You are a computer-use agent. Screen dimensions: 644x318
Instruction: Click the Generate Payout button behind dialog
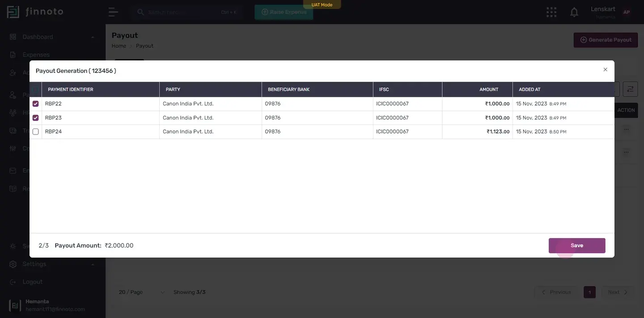606,40
